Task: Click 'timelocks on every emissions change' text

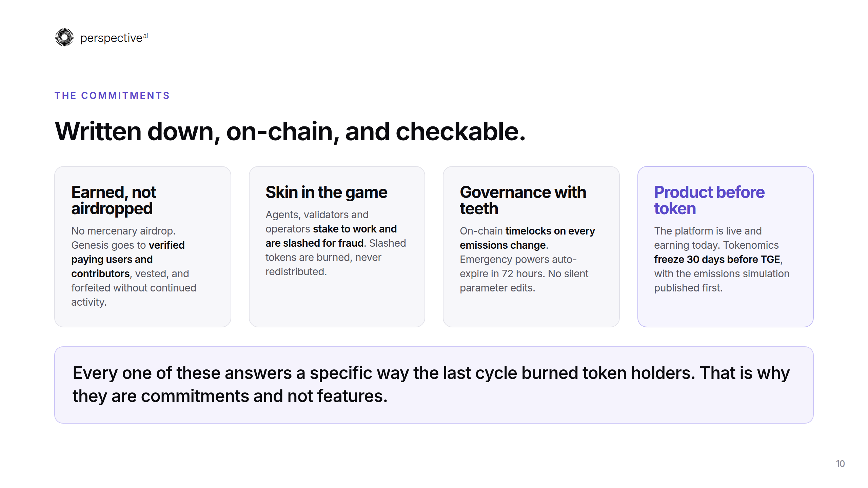Action: pos(527,238)
